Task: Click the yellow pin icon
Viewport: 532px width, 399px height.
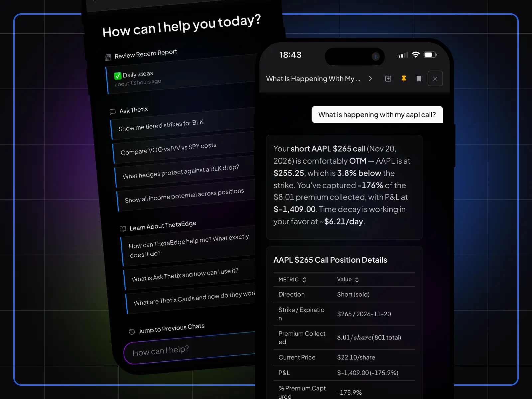Action: point(404,79)
